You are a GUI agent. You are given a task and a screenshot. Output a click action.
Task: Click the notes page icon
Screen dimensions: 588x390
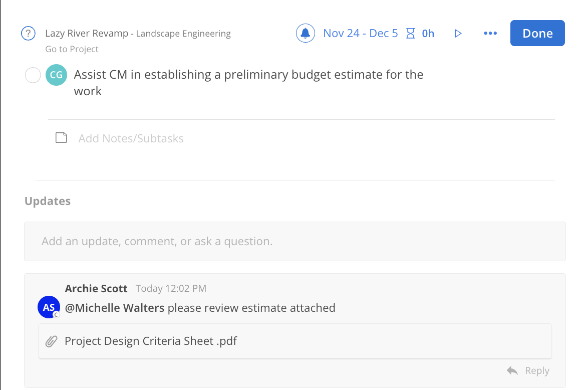[61, 138]
